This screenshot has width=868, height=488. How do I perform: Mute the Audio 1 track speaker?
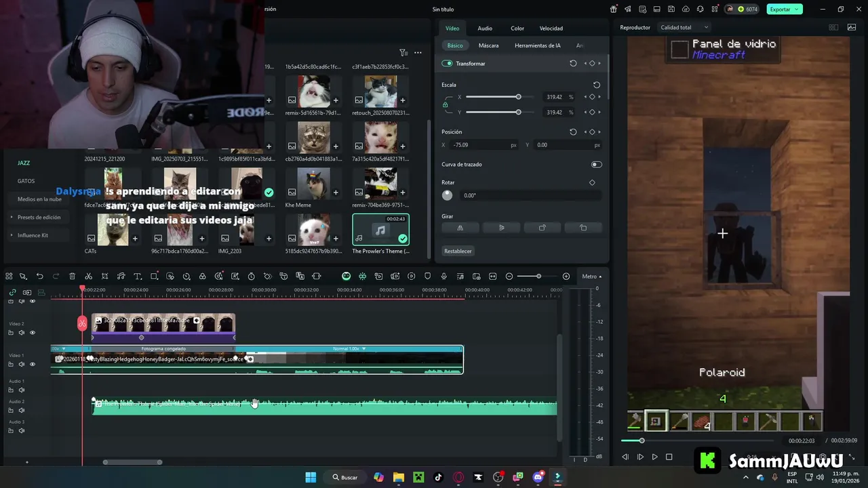click(22, 390)
